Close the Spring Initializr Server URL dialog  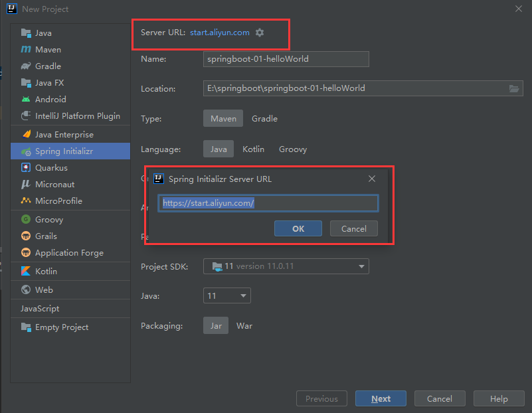coord(372,179)
